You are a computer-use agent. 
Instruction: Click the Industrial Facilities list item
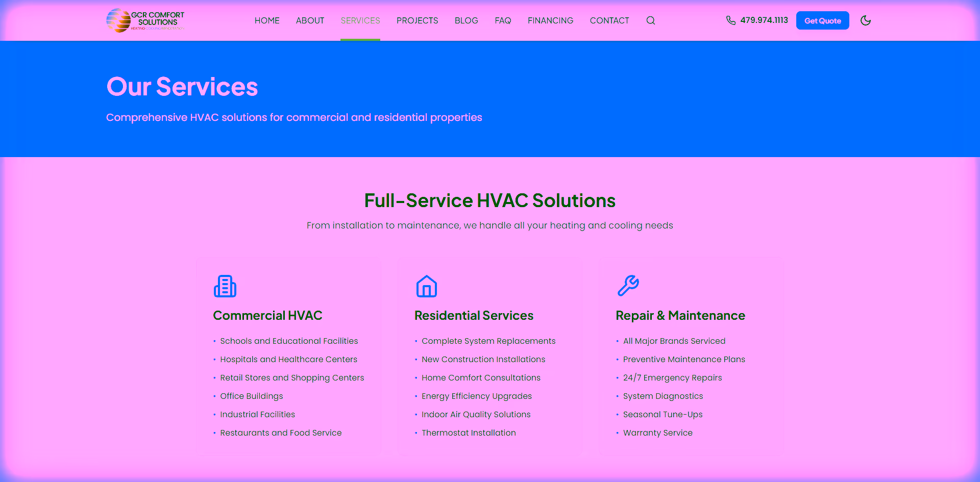click(258, 414)
